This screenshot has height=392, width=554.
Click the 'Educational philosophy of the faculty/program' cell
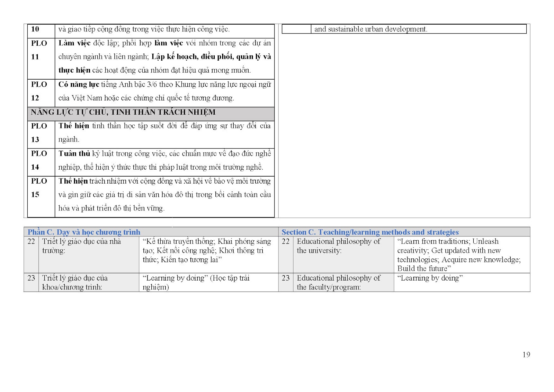click(x=338, y=283)
